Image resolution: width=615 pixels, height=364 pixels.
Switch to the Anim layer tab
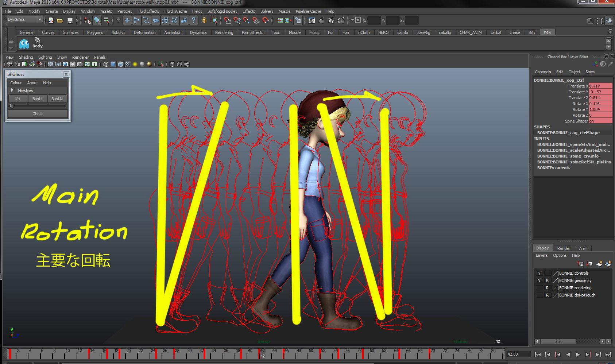click(x=583, y=248)
